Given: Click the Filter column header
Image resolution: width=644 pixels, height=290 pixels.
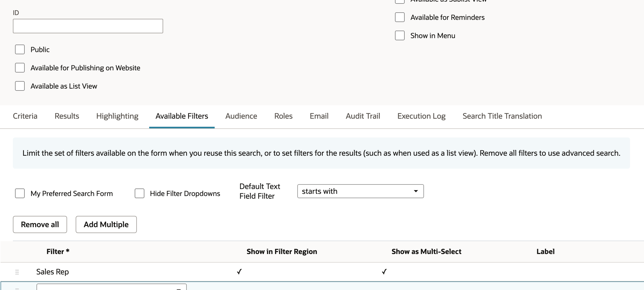Looking at the screenshot, I should tap(58, 252).
